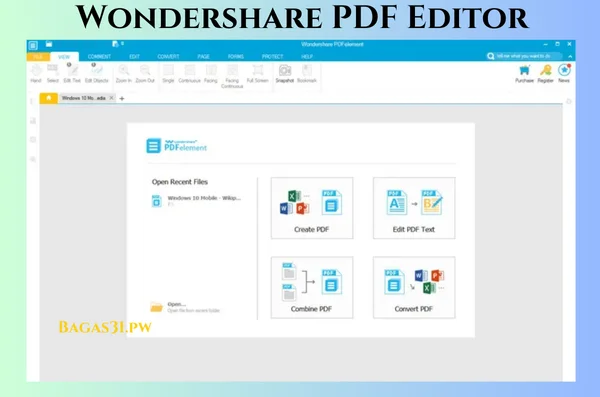
Task: Take a Snapshot of the page
Action: pos(285,74)
